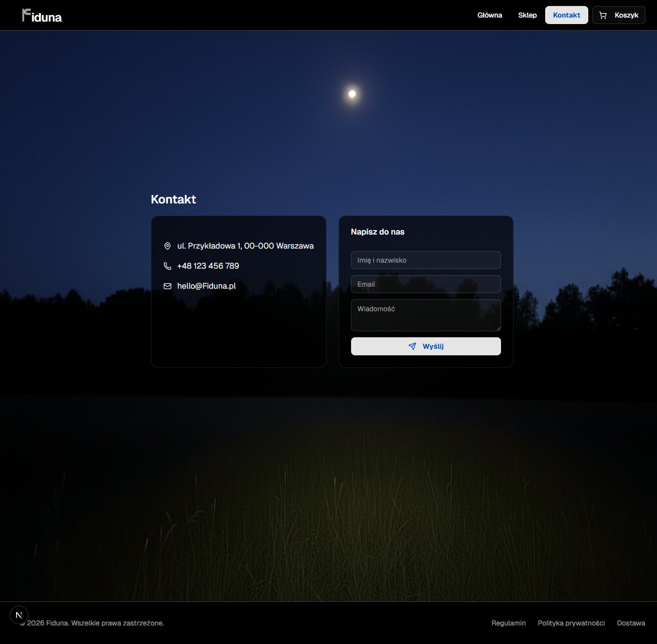The height and width of the screenshot is (644, 657).
Task: Click the phone icon
Action: (x=168, y=266)
